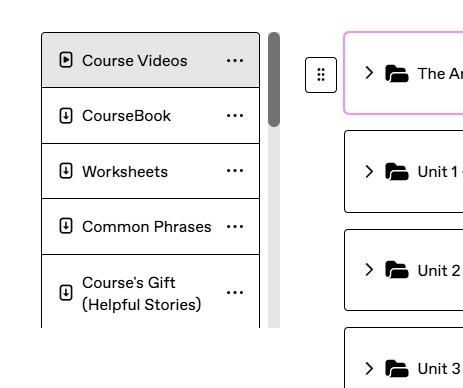Click the sidebar vertical scrollbar thumb
This screenshot has width=463, height=388.
(x=274, y=79)
